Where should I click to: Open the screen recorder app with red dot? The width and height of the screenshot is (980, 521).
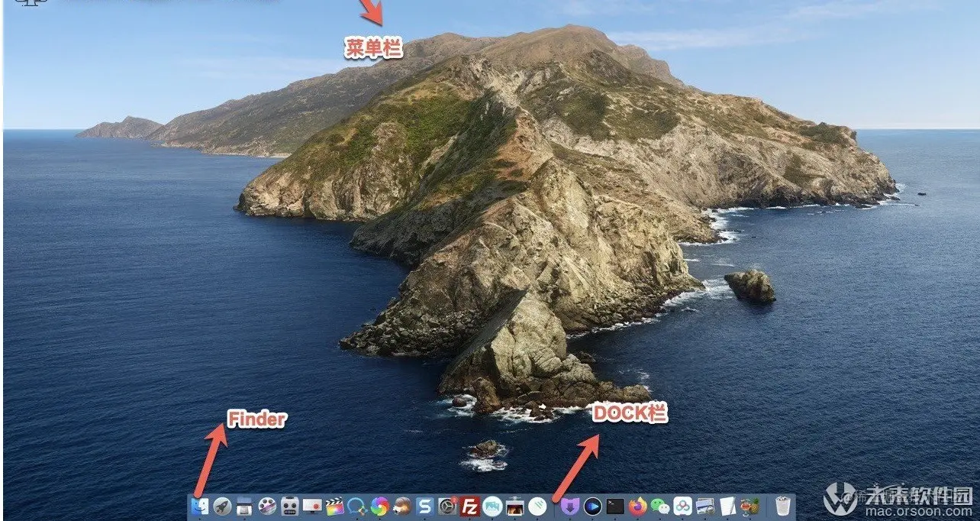click(312, 506)
